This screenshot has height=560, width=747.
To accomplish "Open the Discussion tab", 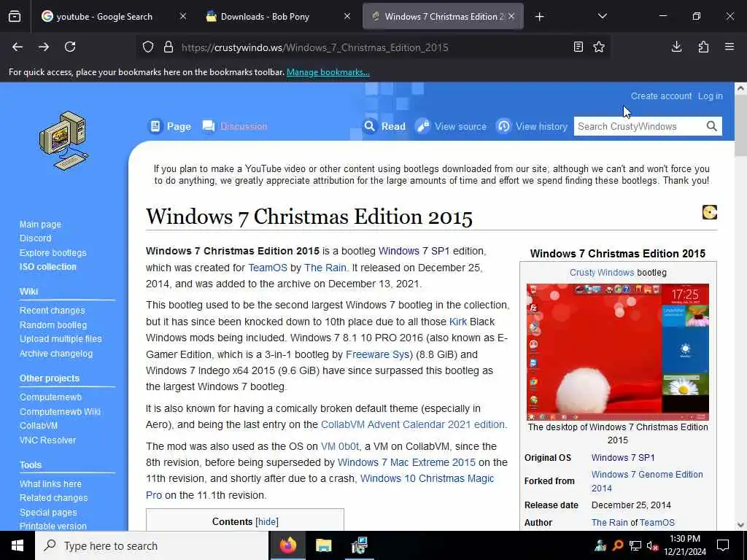I will tap(234, 126).
